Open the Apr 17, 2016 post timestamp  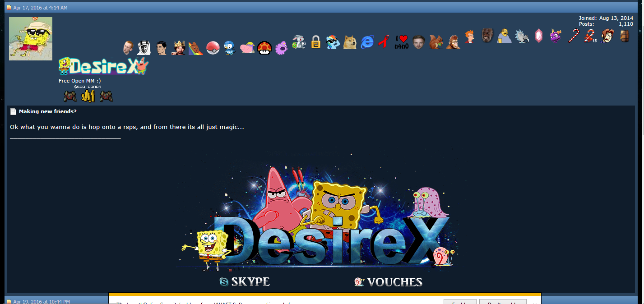pyautogui.click(x=40, y=8)
